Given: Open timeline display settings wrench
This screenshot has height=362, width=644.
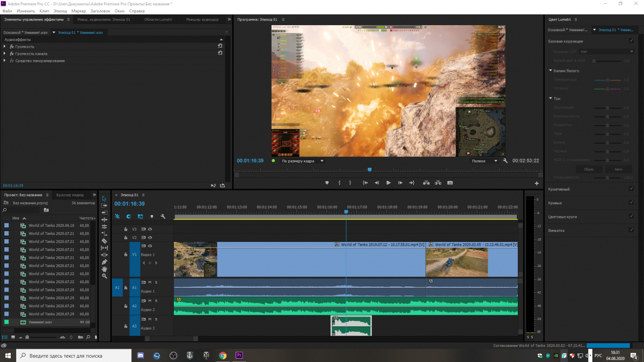Looking at the screenshot, I should 163,217.
